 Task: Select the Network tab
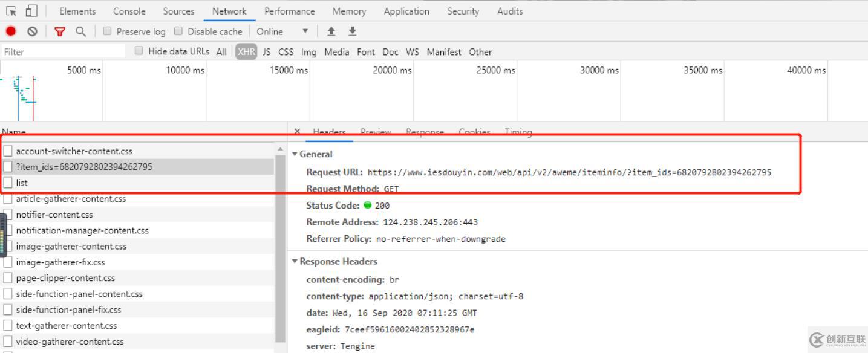(229, 11)
